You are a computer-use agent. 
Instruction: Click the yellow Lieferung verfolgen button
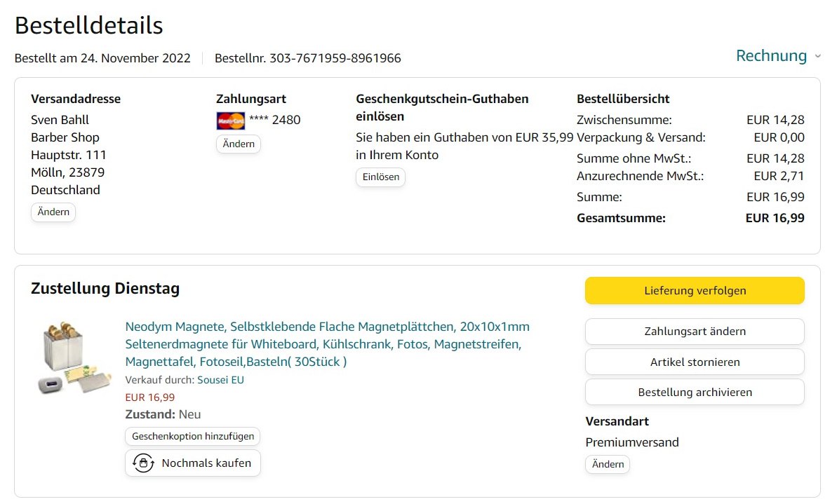tap(695, 291)
